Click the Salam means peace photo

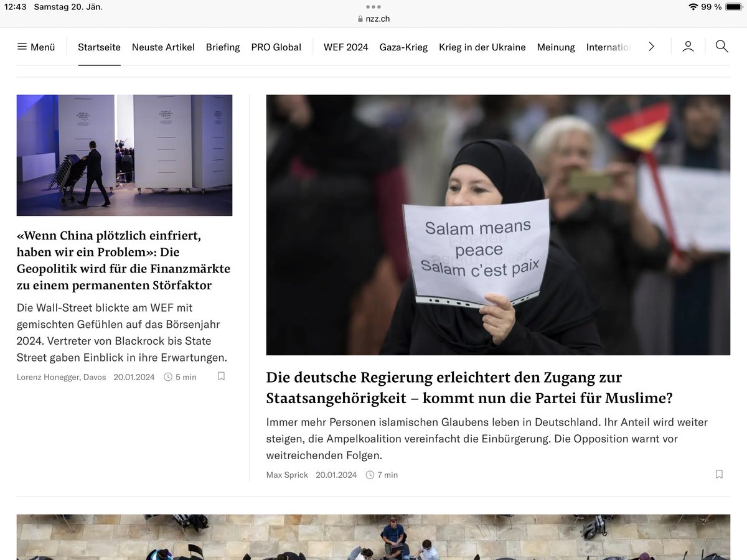[x=498, y=224]
